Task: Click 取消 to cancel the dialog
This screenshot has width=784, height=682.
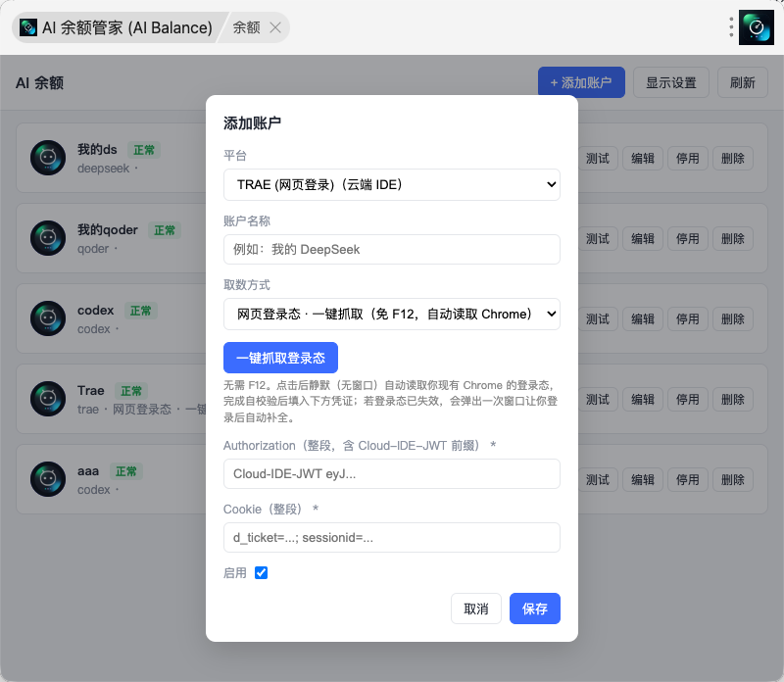Action: 476,609
